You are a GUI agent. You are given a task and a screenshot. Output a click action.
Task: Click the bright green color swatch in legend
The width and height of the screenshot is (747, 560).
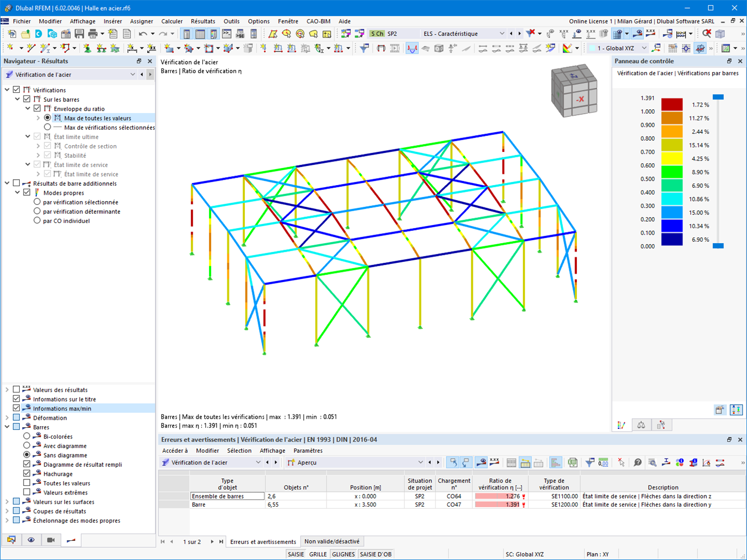pos(672,172)
